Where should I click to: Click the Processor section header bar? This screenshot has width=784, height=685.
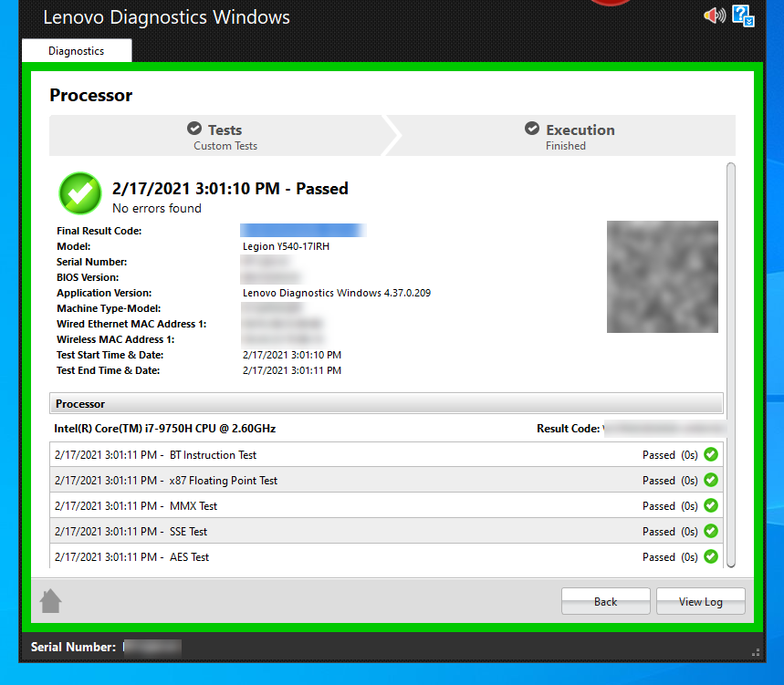pyautogui.click(x=386, y=403)
